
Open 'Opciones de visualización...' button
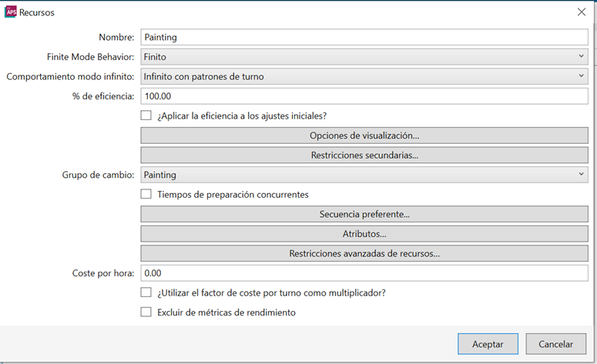(x=364, y=135)
